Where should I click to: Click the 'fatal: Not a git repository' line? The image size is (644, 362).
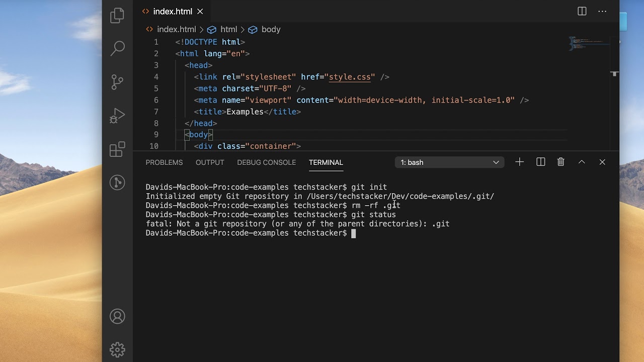(x=298, y=224)
